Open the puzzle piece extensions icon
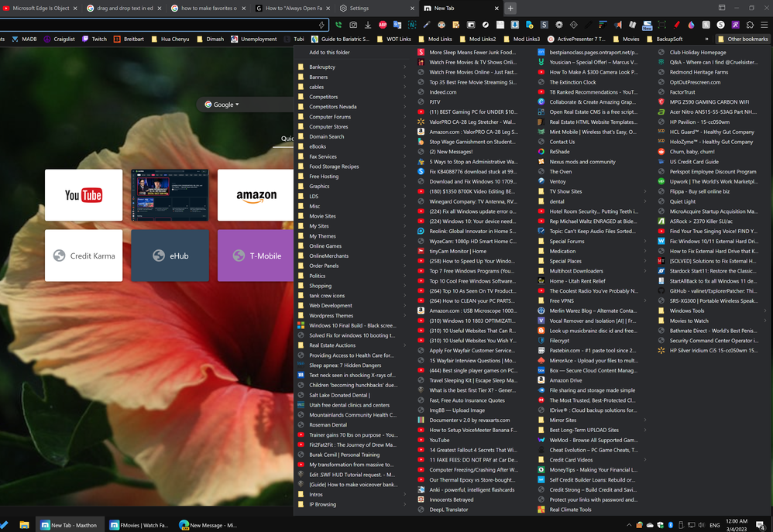The image size is (773, 532). click(x=751, y=25)
